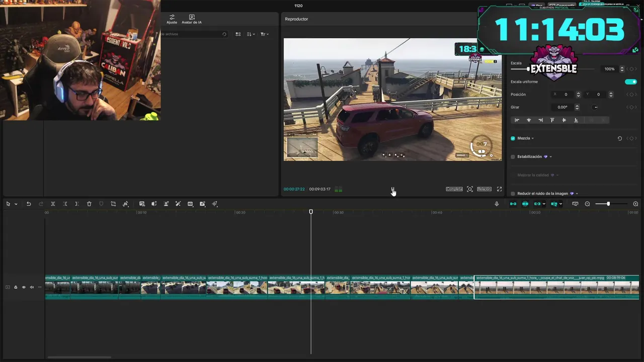Open the pointer tool dropdown arrow
Viewport: 644px width, 362px height.
click(16, 204)
